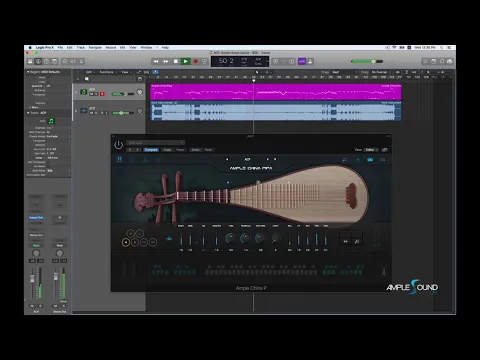Image resolution: width=480 pixels, height=360 pixels.
Task: Open the plugin View Editor dropdown
Action: 371,150
